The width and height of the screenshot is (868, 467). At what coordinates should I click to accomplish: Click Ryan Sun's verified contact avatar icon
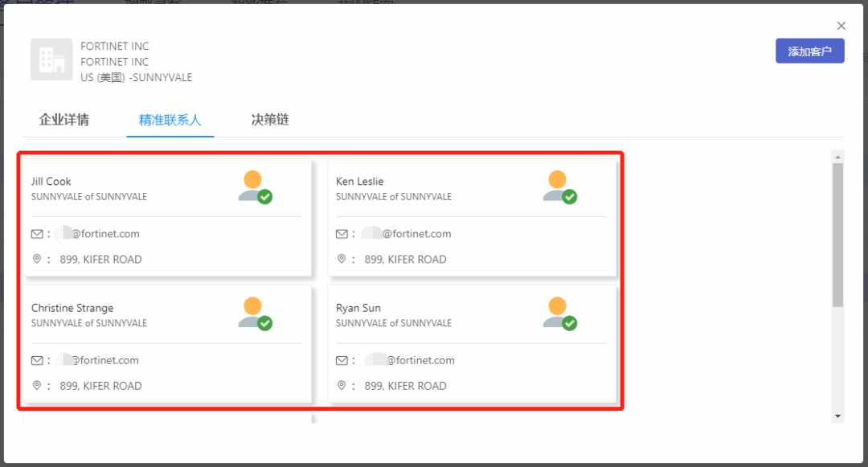pyautogui.click(x=559, y=313)
